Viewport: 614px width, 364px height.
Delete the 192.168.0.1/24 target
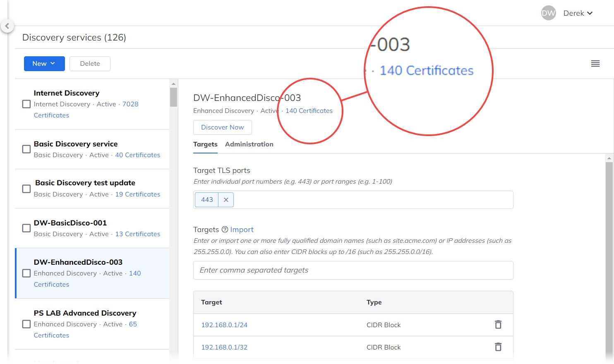coord(498,325)
